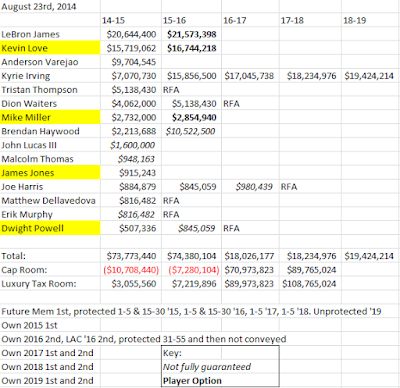This screenshot has height=388, width=400.
Task: Select the $74,380,104 total cell
Action: coord(192,256)
